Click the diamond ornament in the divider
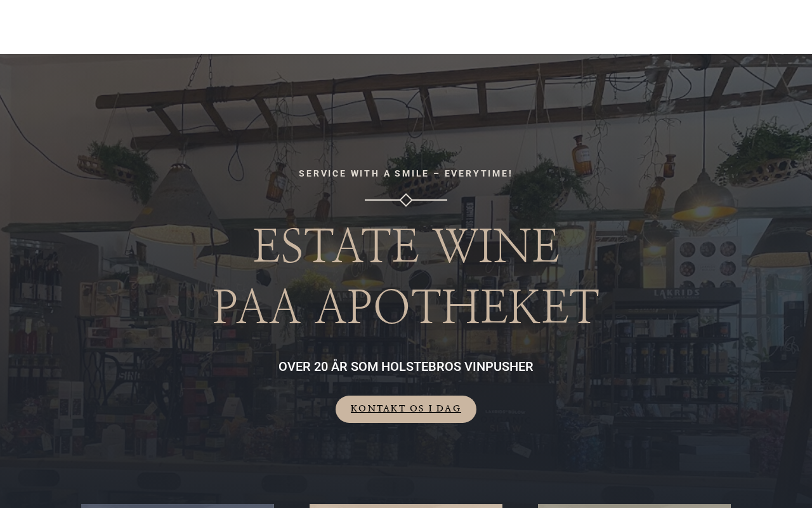The height and width of the screenshot is (508, 812). point(406,200)
